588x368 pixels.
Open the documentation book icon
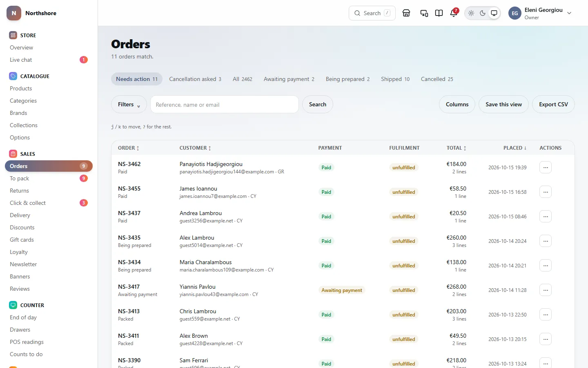click(439, 13)
